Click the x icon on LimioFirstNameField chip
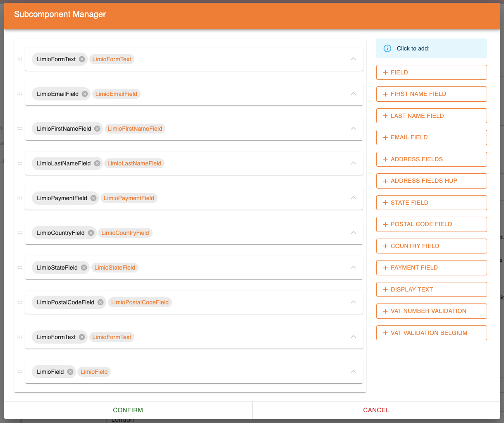 click(x=97, y=129)
